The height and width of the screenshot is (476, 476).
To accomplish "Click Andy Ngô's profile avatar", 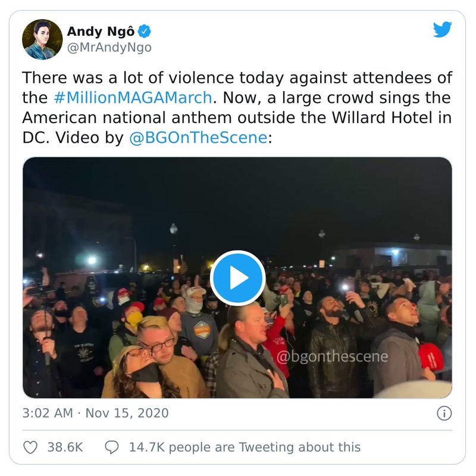I will pyautogui.click(x=42, y=39).
